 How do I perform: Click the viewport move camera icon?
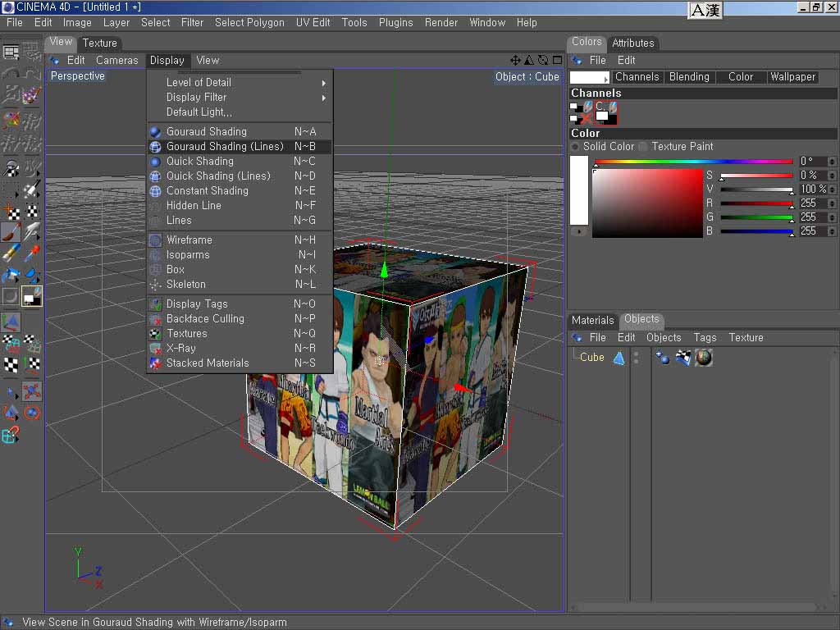(515, 61)
